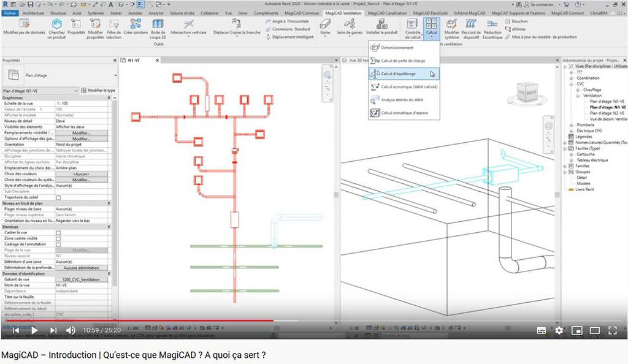This screenshot has width=628, height=364.
Task: Choose Calcul d'équilibrage menu entry
Action: tap(404, 74)
